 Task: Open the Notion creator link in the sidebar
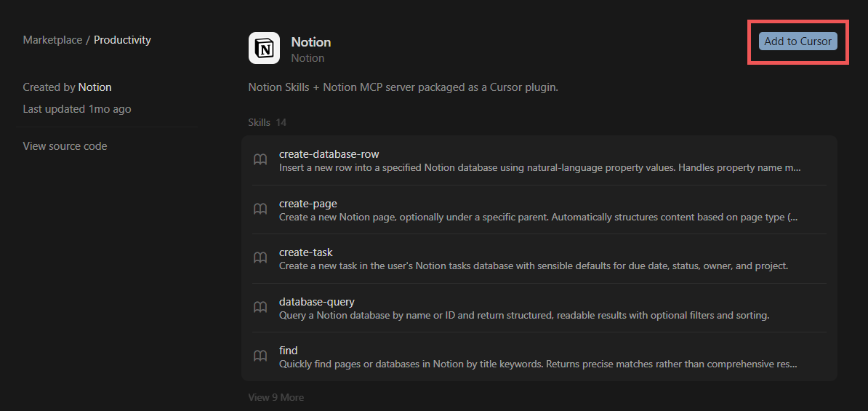coord(95,87)
